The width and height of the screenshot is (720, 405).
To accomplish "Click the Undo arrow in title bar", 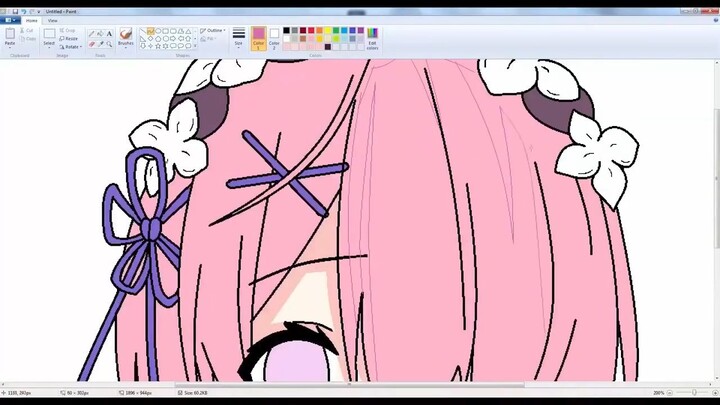I will (23, 11).
